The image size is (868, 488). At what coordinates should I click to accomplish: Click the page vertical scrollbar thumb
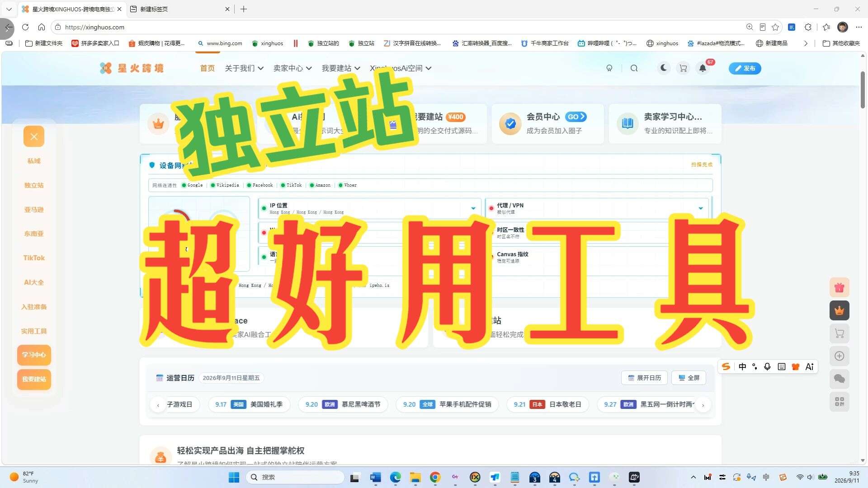tap(863, 90)
